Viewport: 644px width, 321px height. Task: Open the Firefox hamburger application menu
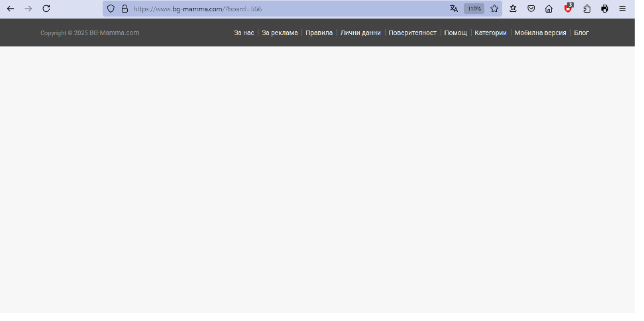point(622,9)
